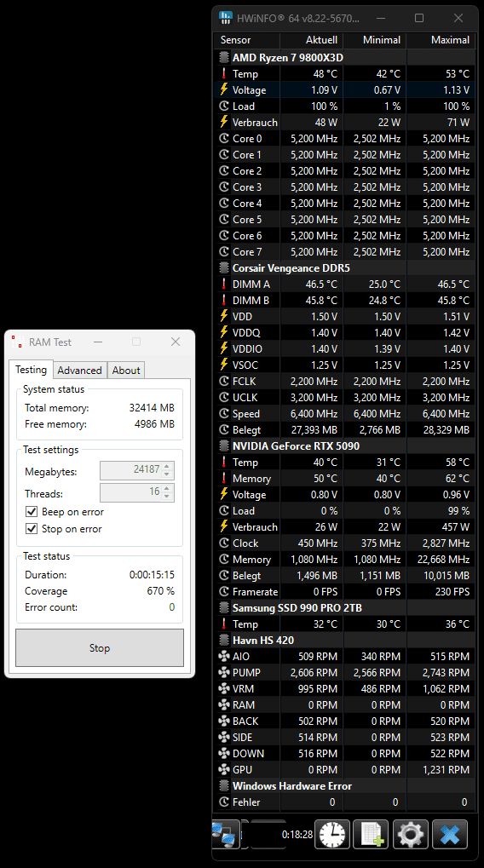The image size is (484, 868).
Task: Switch to the Testing tab
Action: coord(31,369)
